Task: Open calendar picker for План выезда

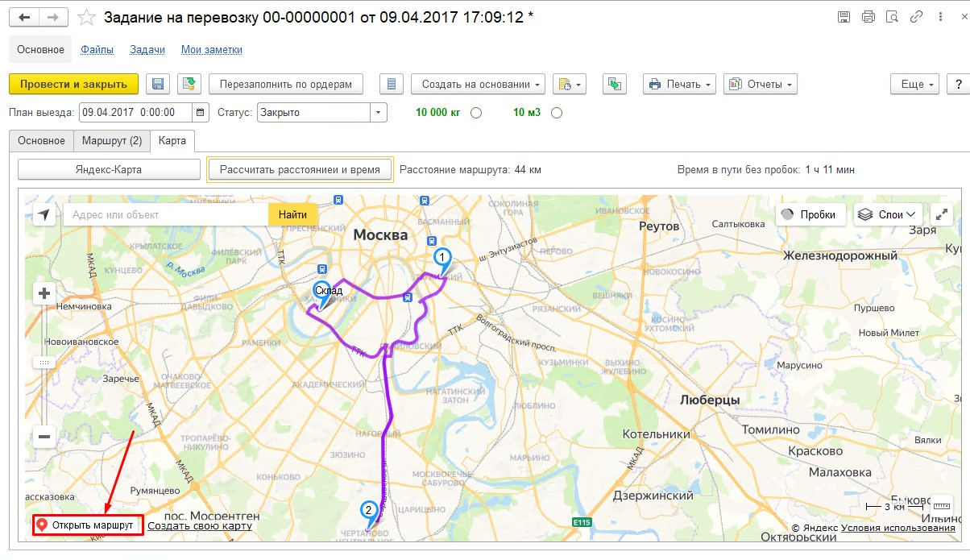Action: [201, 113]
